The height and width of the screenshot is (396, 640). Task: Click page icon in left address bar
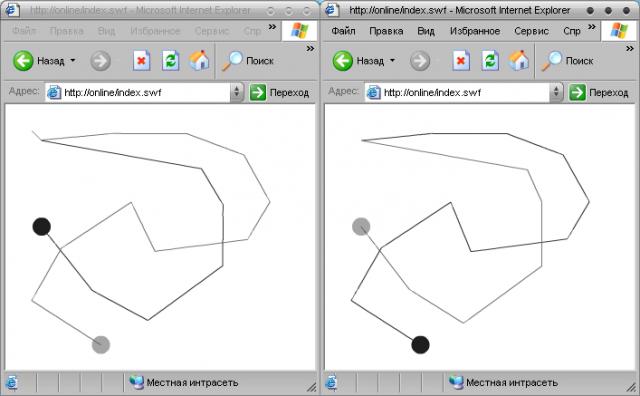(x=54, y=93)
